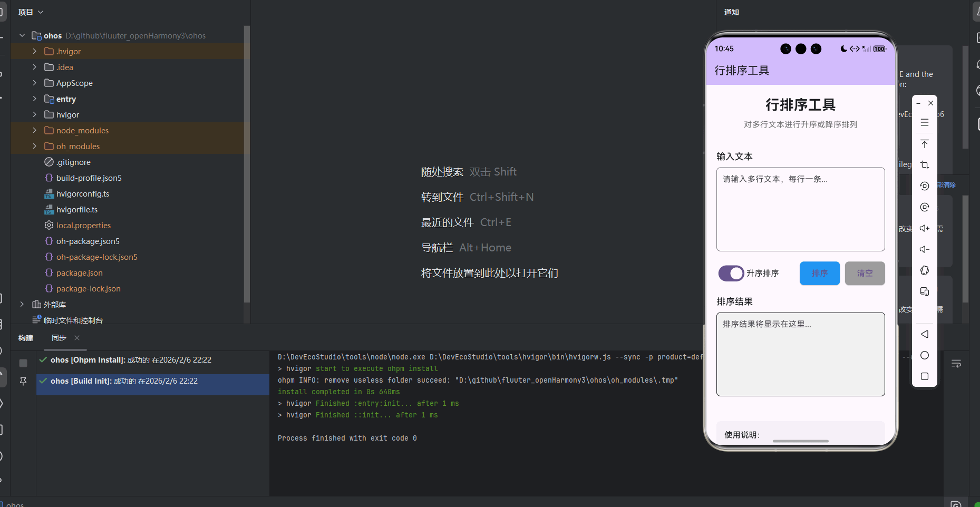Tap the emulator recent apps square button

925,376
